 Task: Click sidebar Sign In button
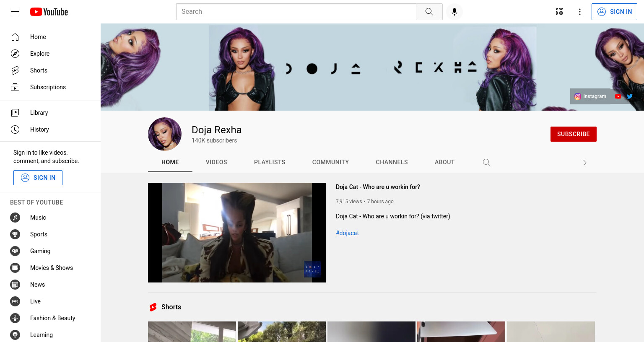point(38,178)
